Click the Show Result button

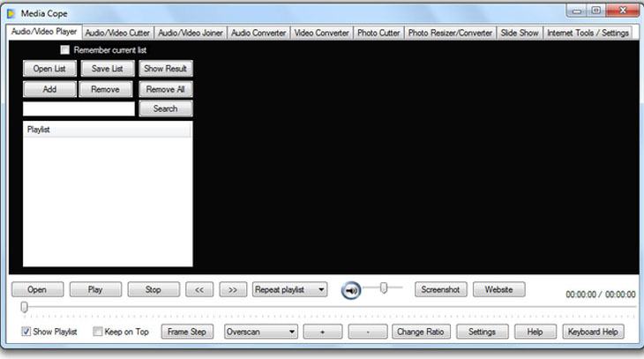pyautogui.click(x=166, y=69)
